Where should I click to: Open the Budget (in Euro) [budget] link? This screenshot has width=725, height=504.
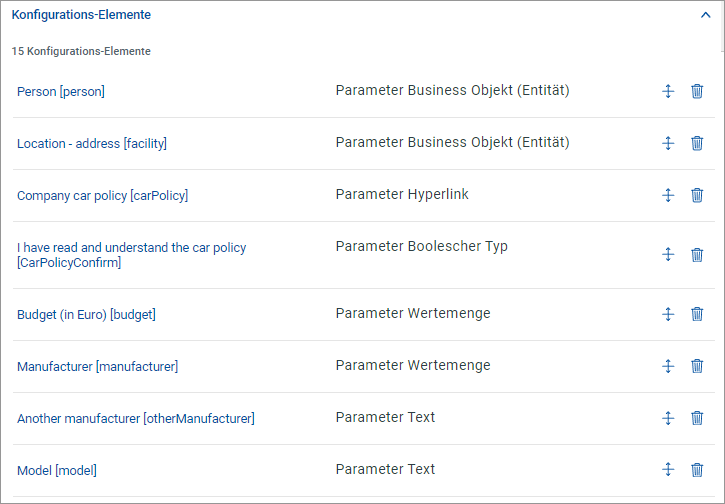point(86,315)
